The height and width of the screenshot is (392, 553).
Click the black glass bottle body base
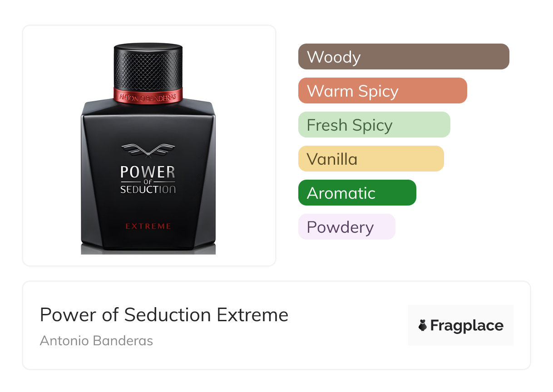[x=148, y=178]
